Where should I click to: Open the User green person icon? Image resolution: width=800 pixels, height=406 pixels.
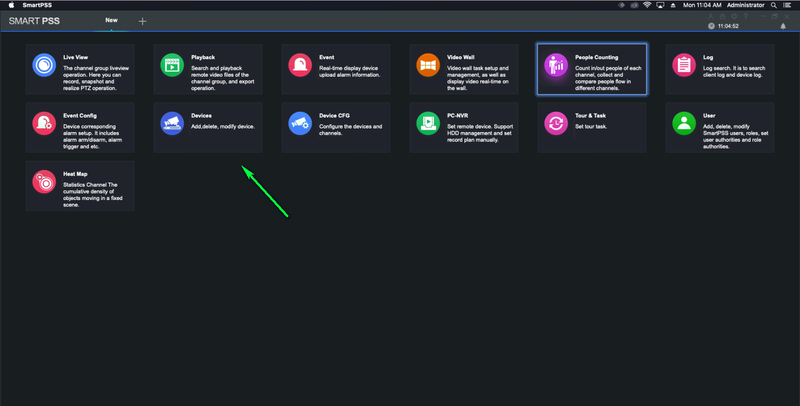(x=684, y=123)
